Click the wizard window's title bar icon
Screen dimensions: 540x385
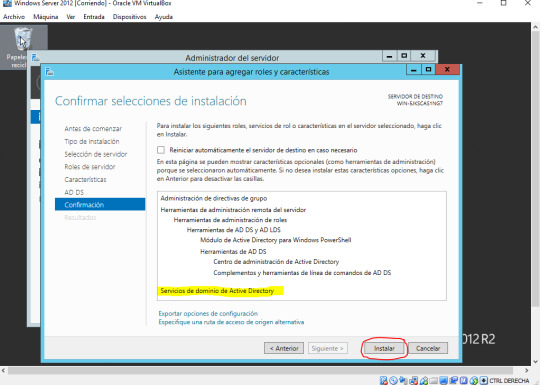coord(50,72)
